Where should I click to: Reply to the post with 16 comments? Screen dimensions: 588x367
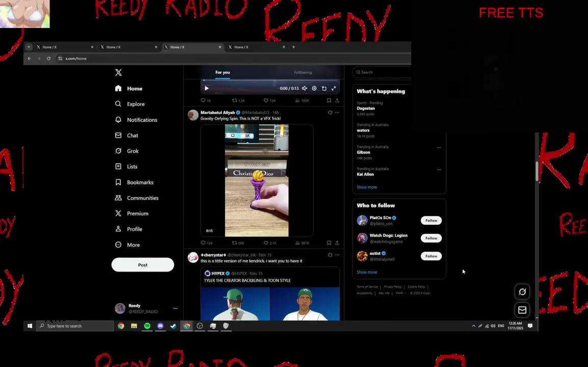click(205, 100)
